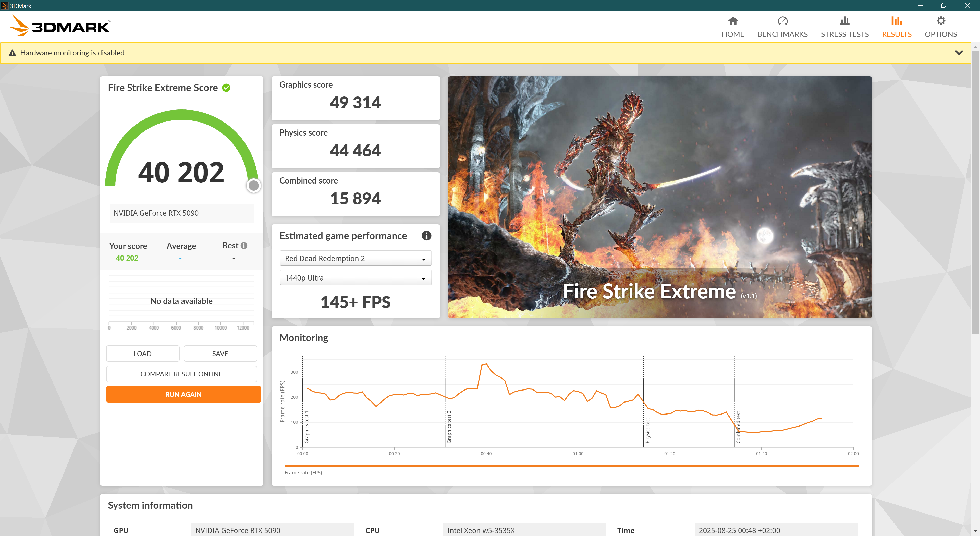
Task: Click the STRESS TESTS menu label
Action: point(844,34)
